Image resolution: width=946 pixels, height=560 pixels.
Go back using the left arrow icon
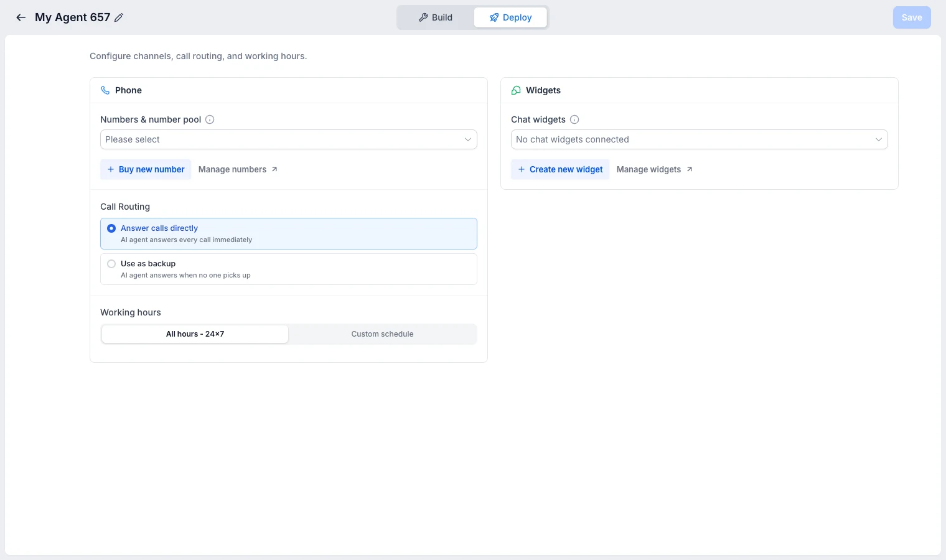point(21,17)
